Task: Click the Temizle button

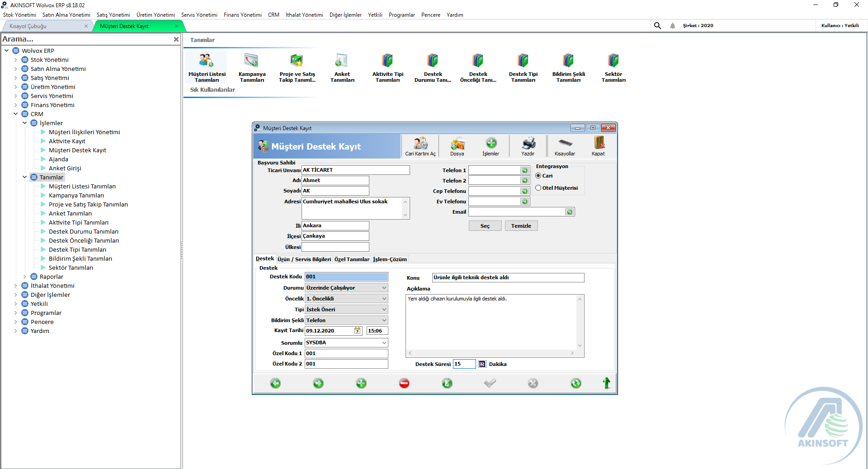Action: (x=521, y=226)
